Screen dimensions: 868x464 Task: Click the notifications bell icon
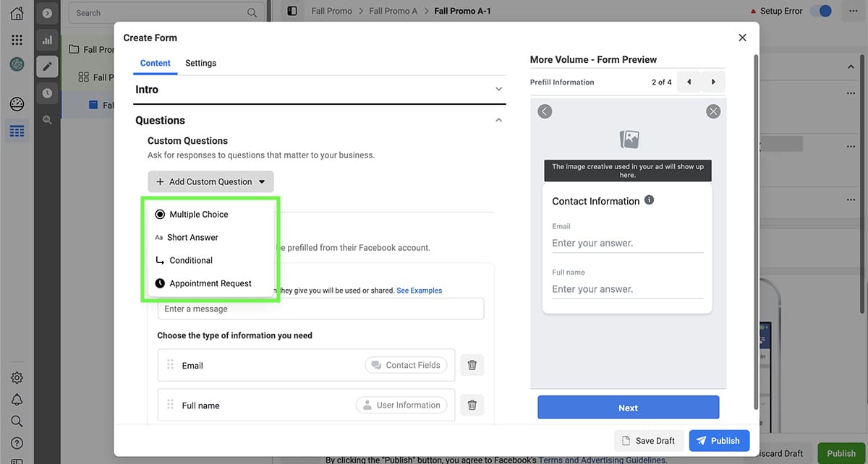pyautogui.click(x=17, y=400)
